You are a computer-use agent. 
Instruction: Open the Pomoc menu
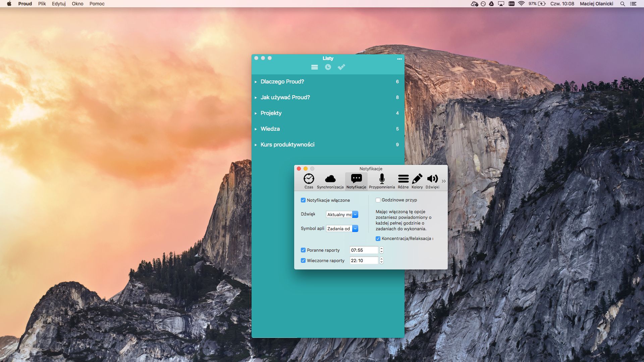tap(97, 4)
